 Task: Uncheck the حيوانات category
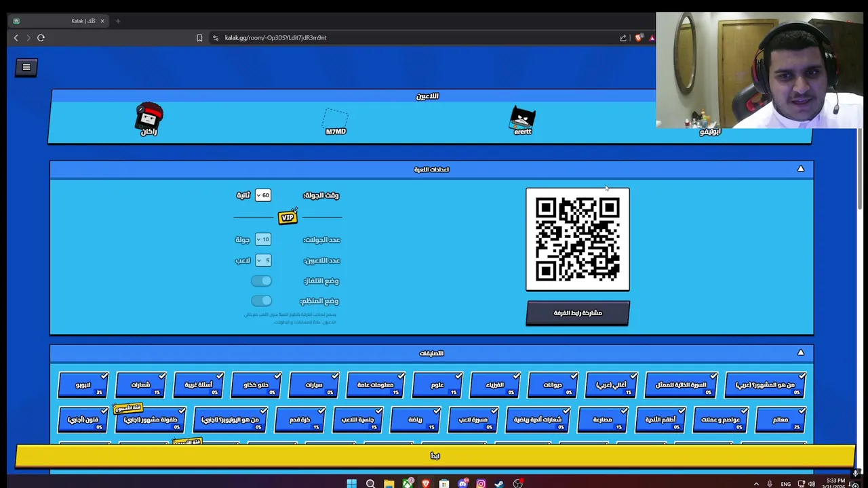(x=553, y=384)
